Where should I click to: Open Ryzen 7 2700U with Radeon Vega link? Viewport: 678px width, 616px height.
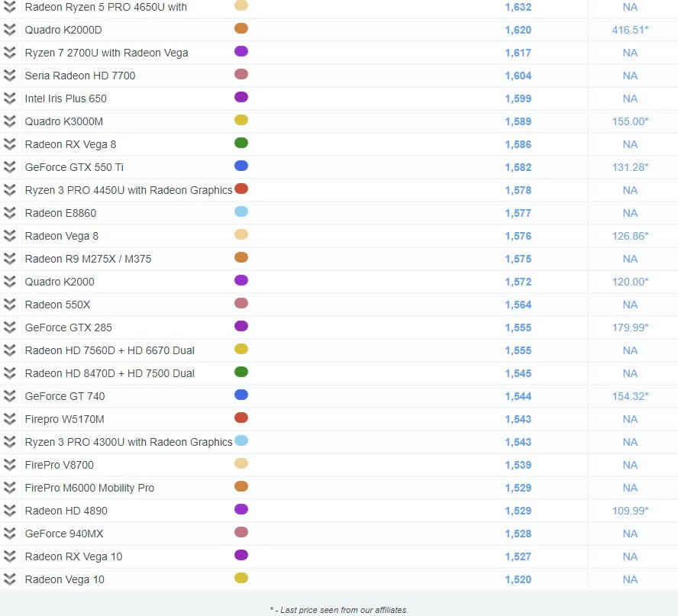[106, 53]
